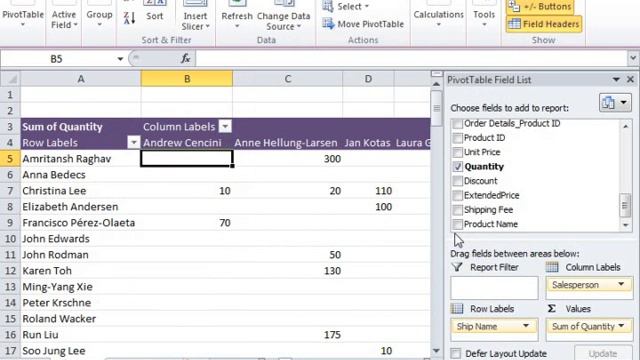Select the Francisco Pérez-Olaeta cell
Screen dimensions: 640x360
point(80,223)
